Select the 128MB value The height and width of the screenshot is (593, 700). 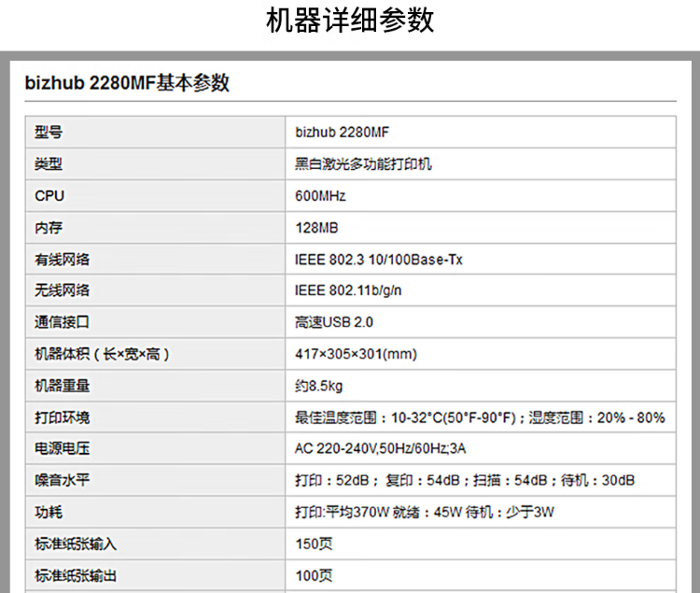(x=317, y=228)
